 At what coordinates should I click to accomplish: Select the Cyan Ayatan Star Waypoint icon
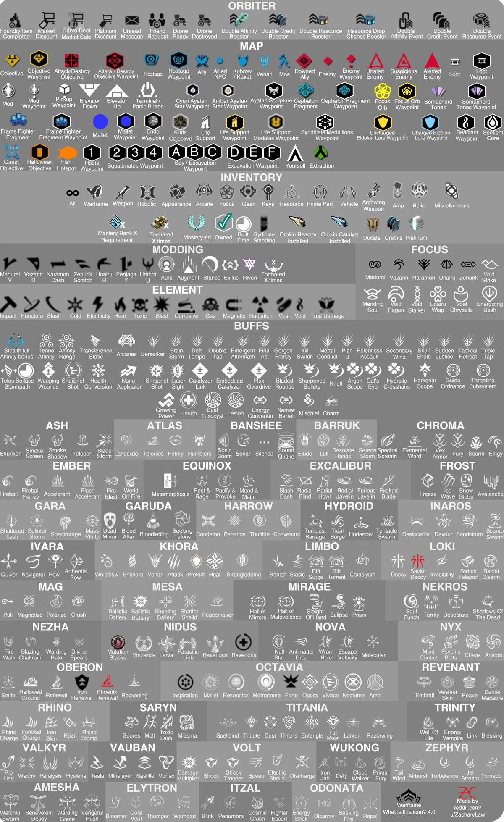[x=192, y=90]
